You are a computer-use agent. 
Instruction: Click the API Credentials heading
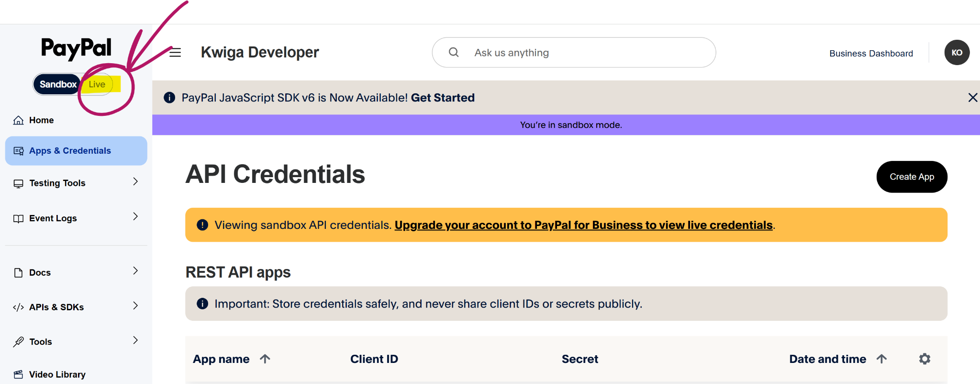(x=275, y=174)
